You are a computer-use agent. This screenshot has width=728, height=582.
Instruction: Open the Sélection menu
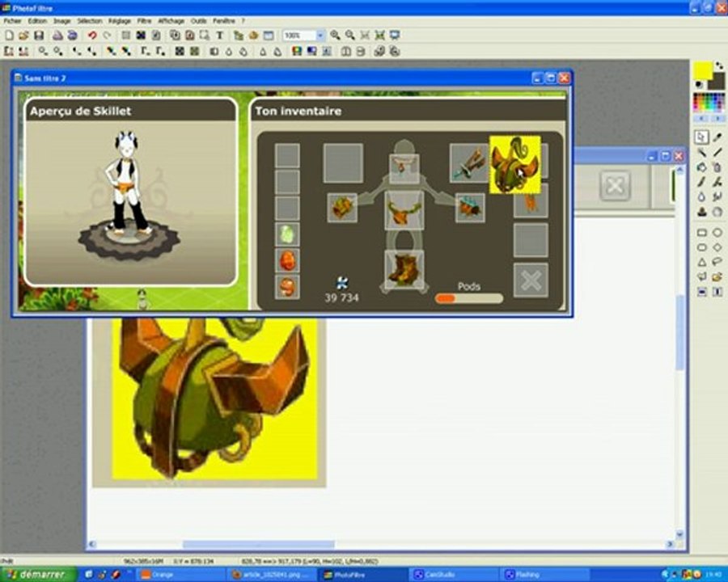(90, 21)
